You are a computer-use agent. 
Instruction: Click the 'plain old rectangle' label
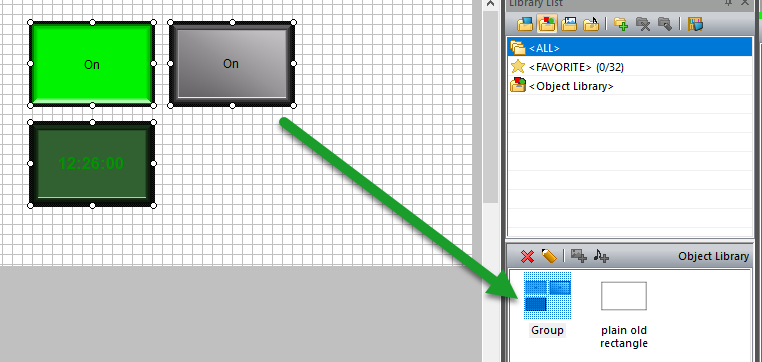[x=624, y=337]
